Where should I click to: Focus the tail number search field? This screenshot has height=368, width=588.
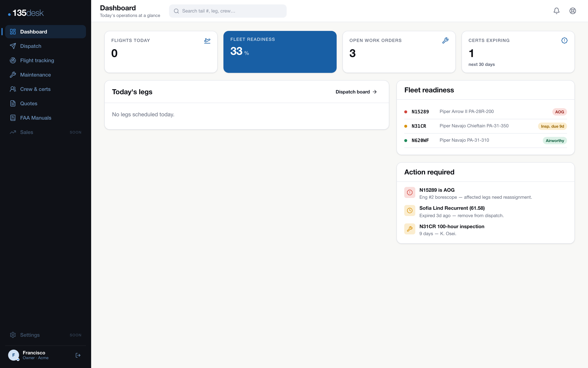click(x=228, y=11)
